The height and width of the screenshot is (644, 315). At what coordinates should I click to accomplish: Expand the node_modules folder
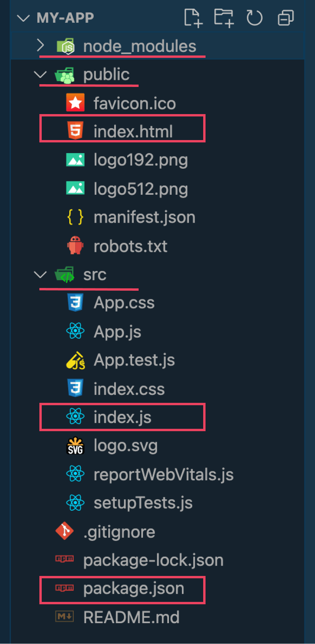[x=41, y=46]
